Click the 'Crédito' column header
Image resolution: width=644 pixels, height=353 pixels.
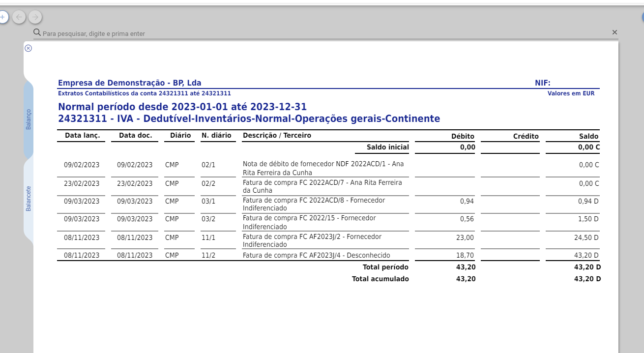tap(526, 136)
